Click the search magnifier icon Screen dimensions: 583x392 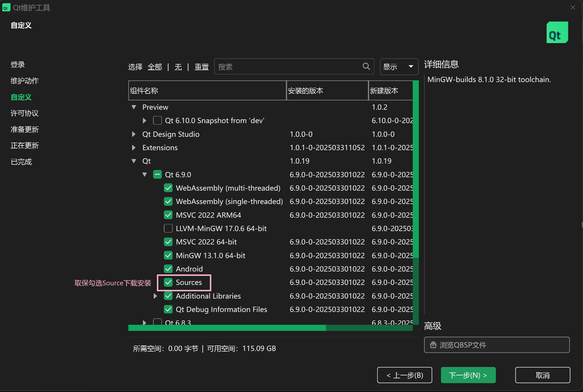(366, 66)
